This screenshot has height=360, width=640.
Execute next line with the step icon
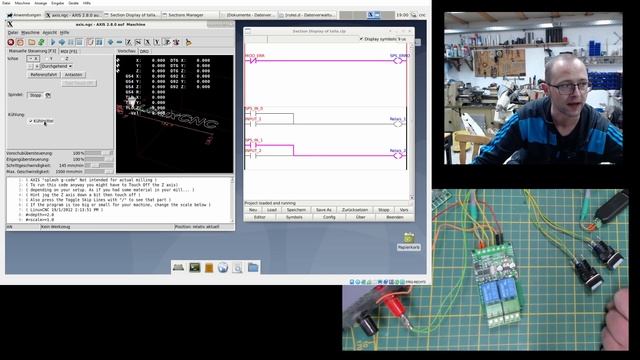(62, 42)
